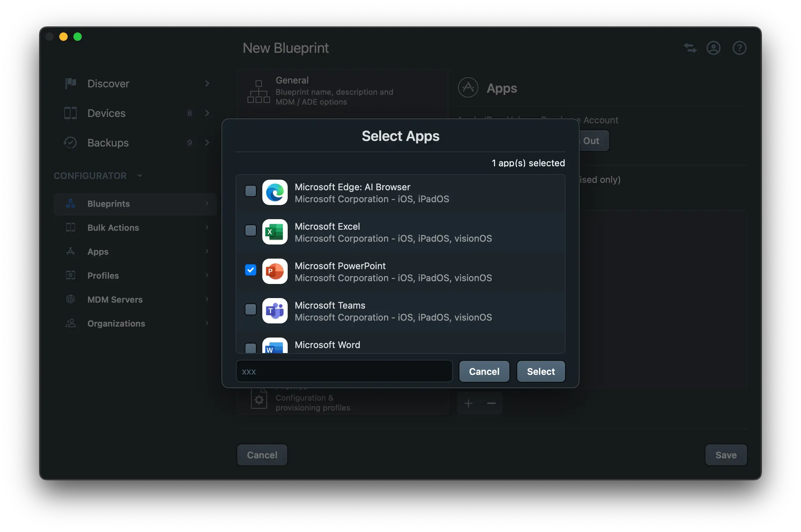Viewport: 801px width, 532px height.
Task: Click the Organizations people icon
Action: [x=70, y=323]
